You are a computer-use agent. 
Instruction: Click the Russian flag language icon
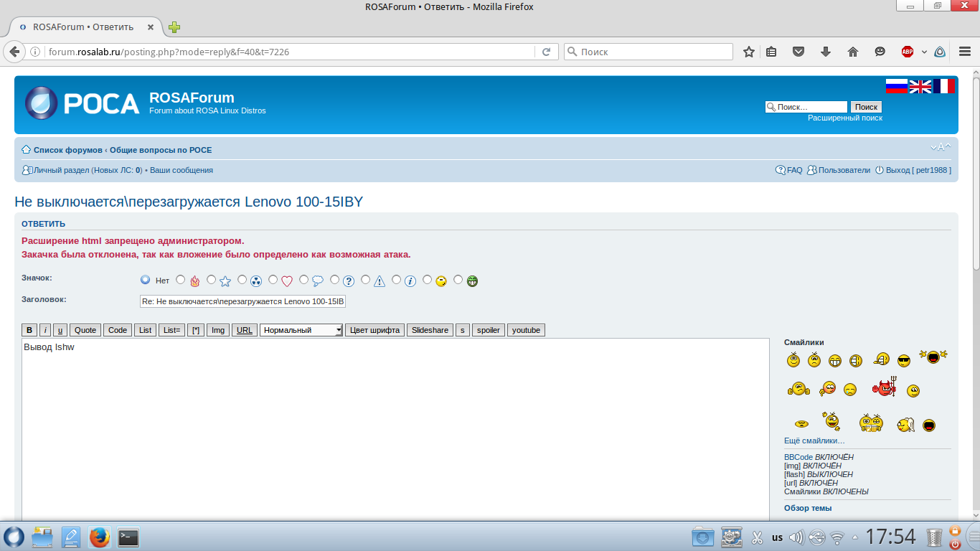point(897,86)
